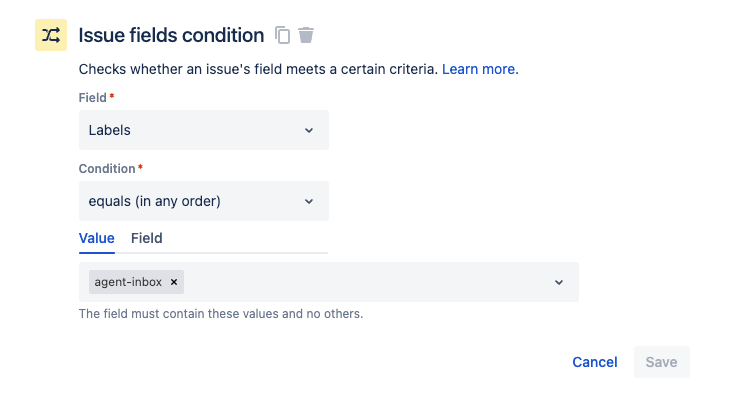
Task: Switch to the Field tab
Action: coord(147,238)
